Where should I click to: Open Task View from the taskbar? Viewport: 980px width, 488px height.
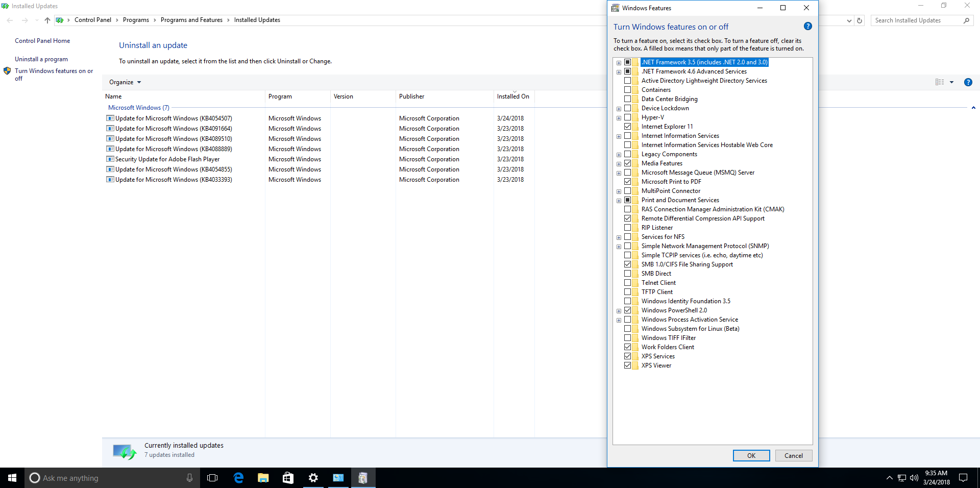(212, 478)
